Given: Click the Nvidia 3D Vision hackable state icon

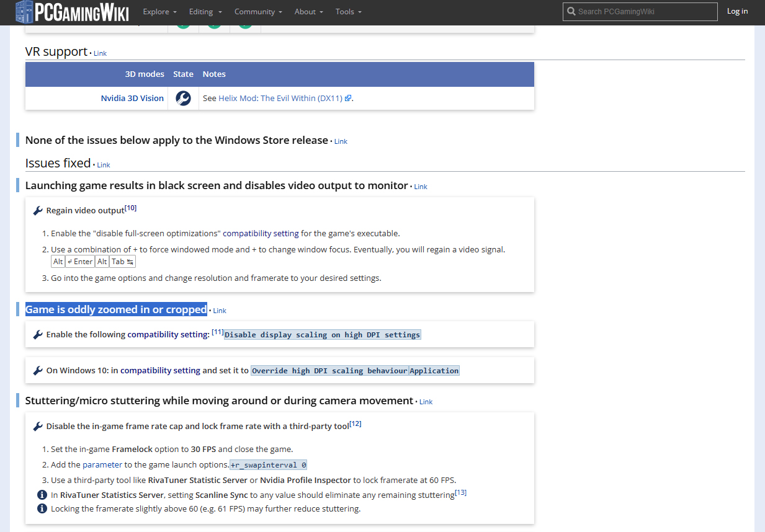Looking at the screenshot, I should point(183,98).
